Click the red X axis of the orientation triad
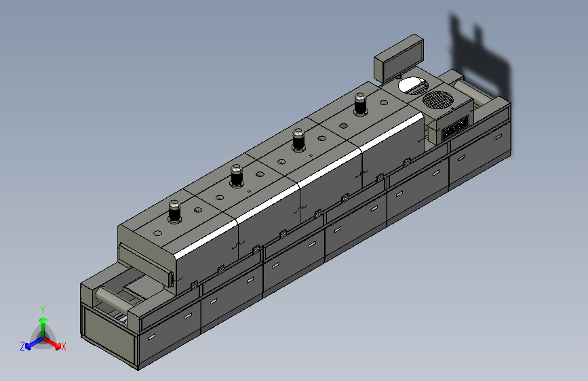Screen dimensions: 588x381 point(52,343)
